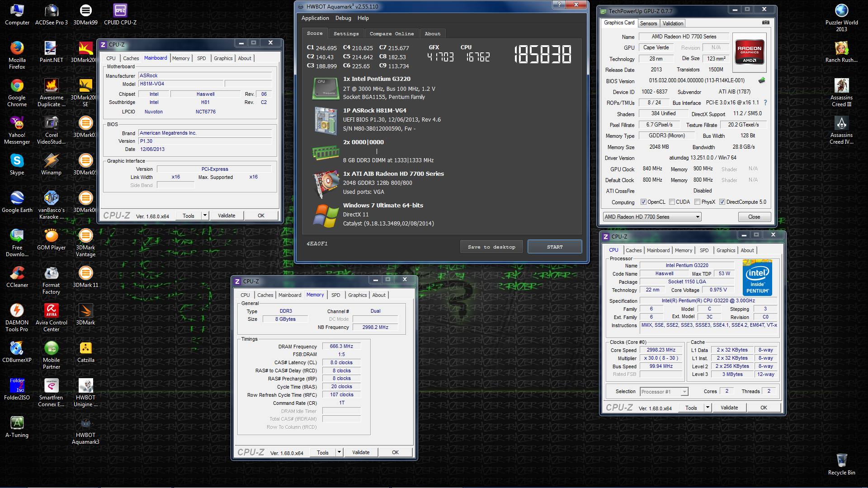
Task: Click the Intel Pentium G3220 name field
Action: pos(687,265)
